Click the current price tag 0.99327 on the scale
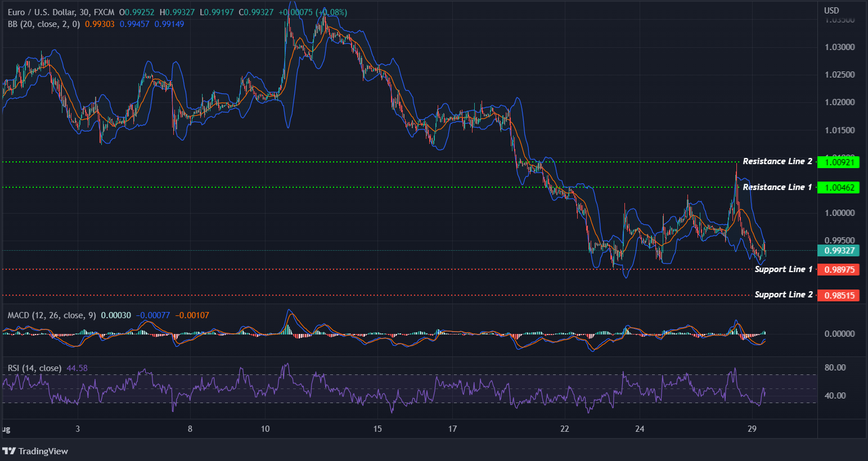This screenshot has width=868, height=461. (x=839, y=251)
